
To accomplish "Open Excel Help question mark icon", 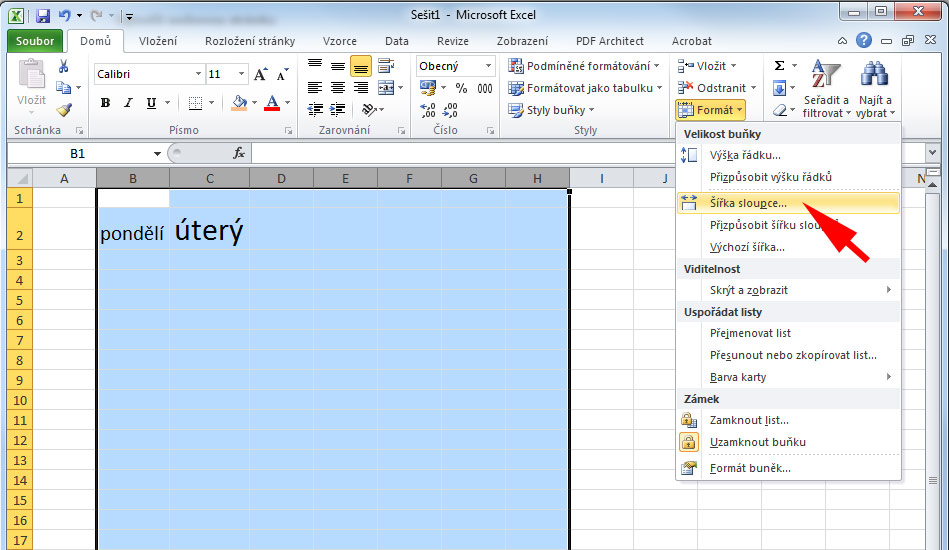I will click(x=864, y=41).
